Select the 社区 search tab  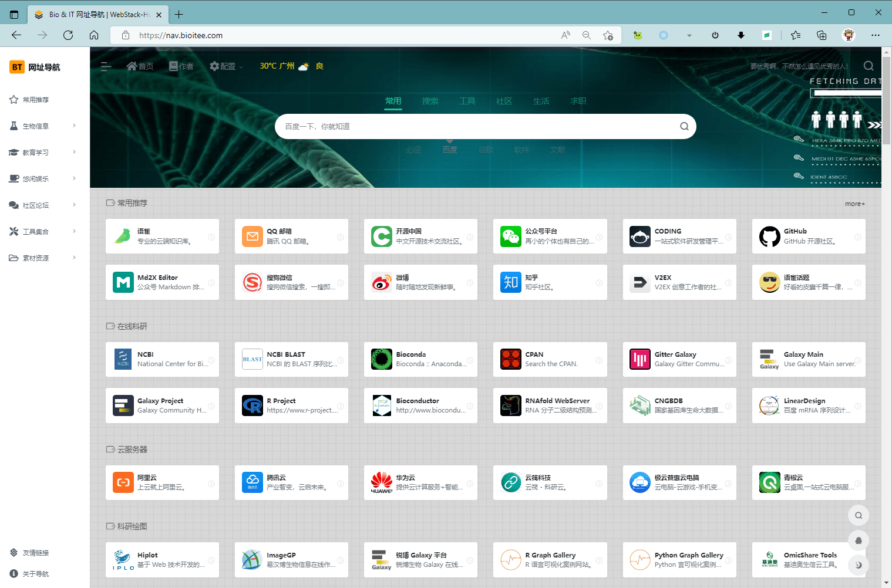point(504,101)
